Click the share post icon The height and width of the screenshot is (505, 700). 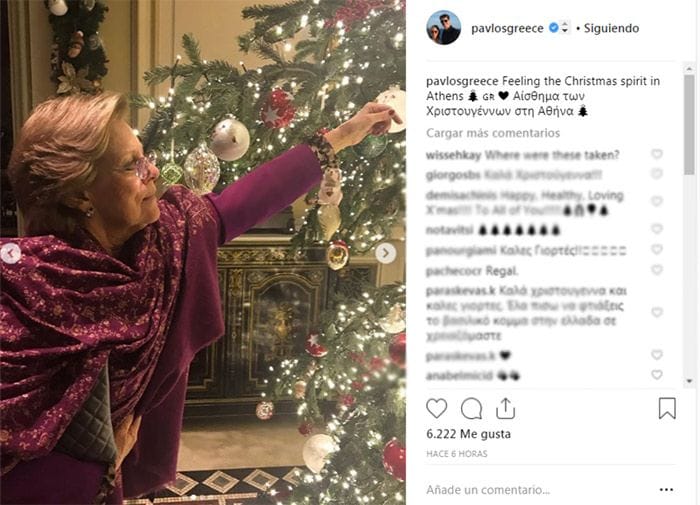(505, 408)
